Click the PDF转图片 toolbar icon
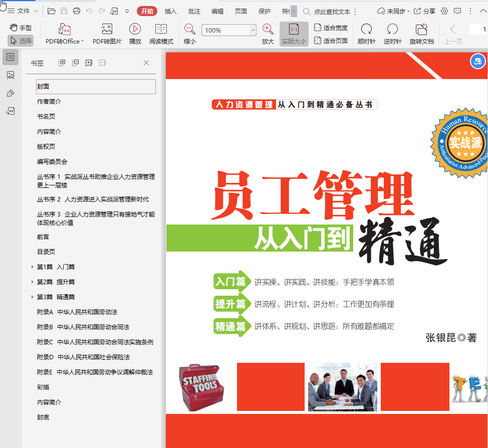The image size is (488, 448). 107,34
